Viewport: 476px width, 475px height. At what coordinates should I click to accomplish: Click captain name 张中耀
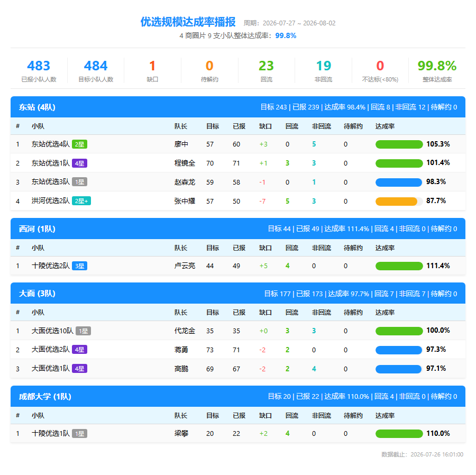185,201
